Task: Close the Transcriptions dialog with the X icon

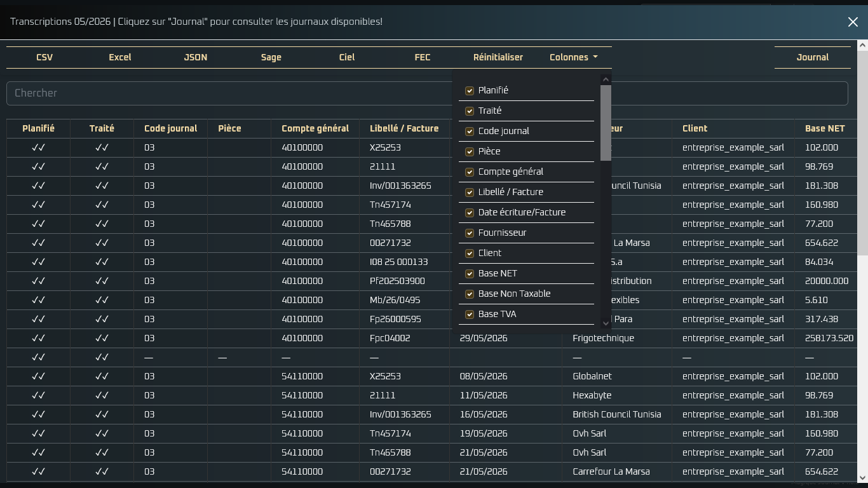Action: click(853, 22)
